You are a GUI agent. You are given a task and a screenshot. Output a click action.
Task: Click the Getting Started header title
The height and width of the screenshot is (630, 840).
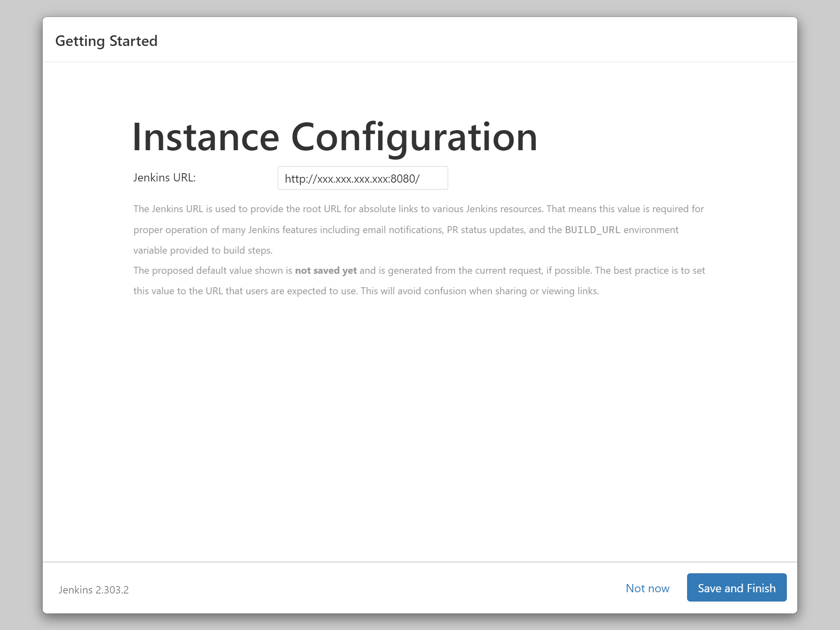pyautogui.click(x=106, y=41)
